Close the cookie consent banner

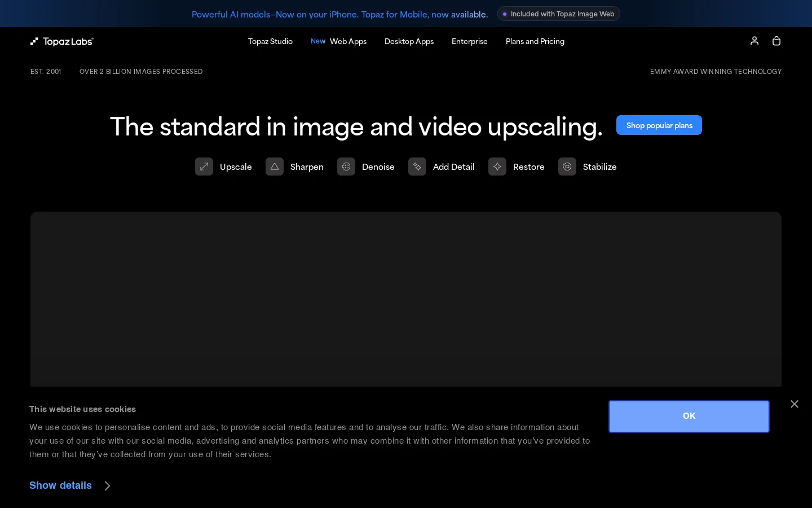tap(795, 404)
